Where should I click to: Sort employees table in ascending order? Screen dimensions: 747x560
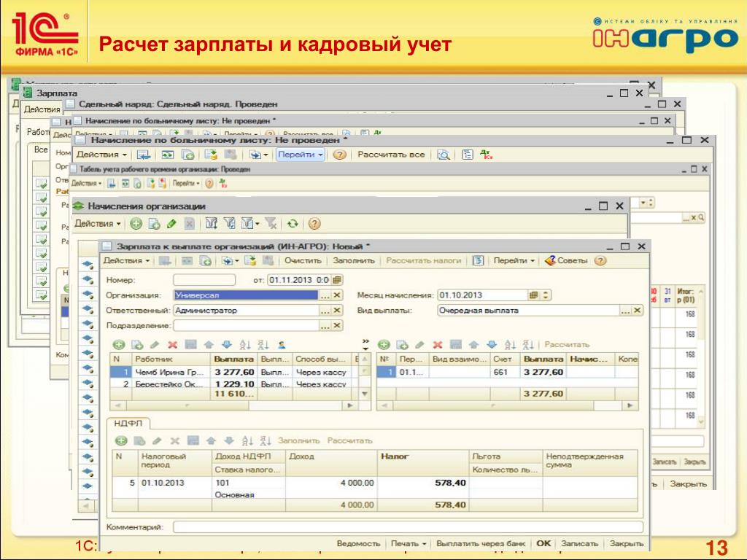[x=245, y=345]
